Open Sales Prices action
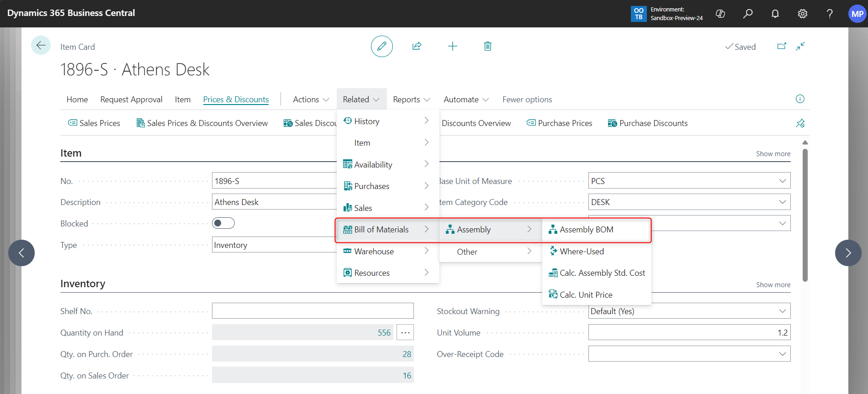Viewport: 868px width, 394px height. pos(94,123)
